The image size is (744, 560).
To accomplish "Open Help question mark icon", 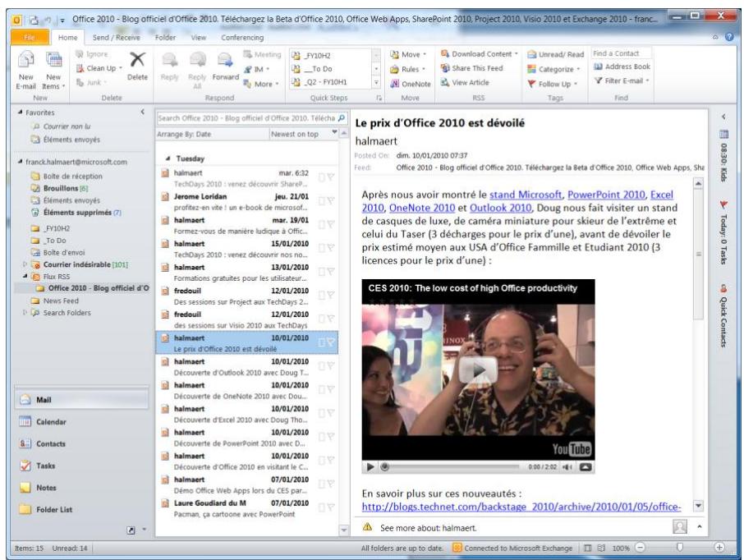I will pyautogui.click(x=729, y=37).
